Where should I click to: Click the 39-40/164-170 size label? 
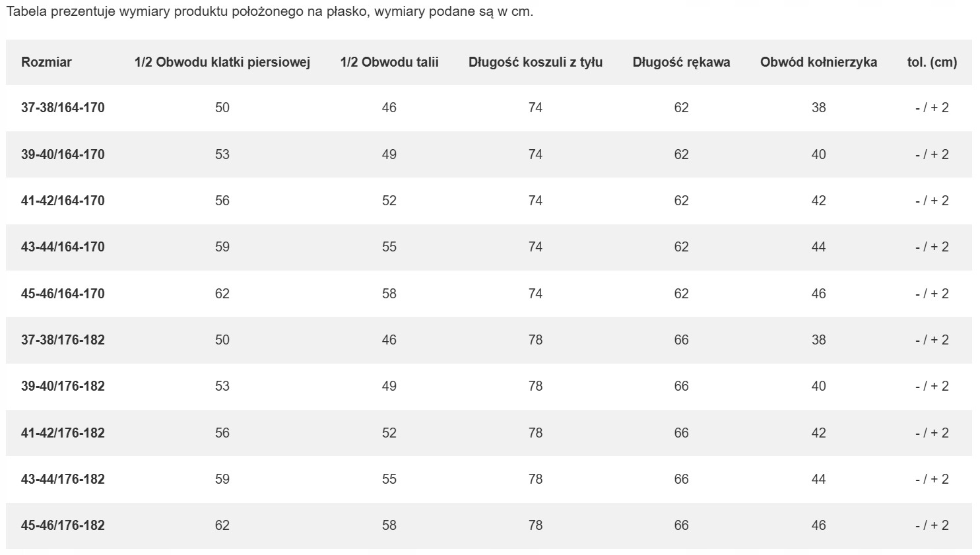[63, 154]
